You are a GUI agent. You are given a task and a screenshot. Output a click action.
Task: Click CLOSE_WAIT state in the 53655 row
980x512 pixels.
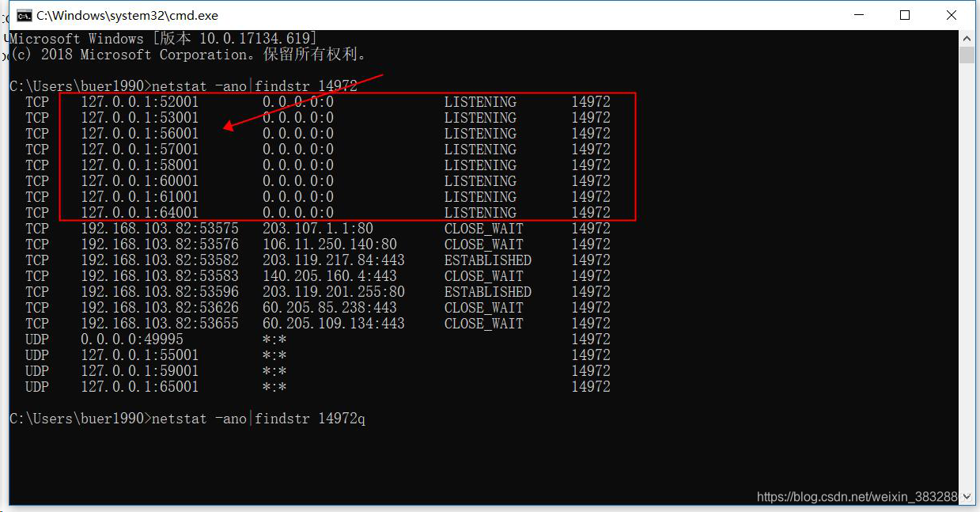484,324
